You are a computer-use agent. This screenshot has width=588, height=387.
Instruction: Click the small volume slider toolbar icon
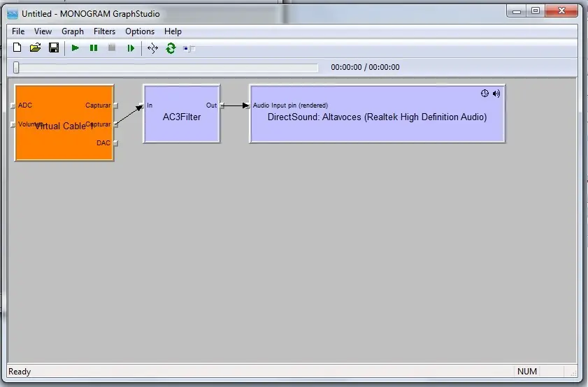tap(189, 48)
